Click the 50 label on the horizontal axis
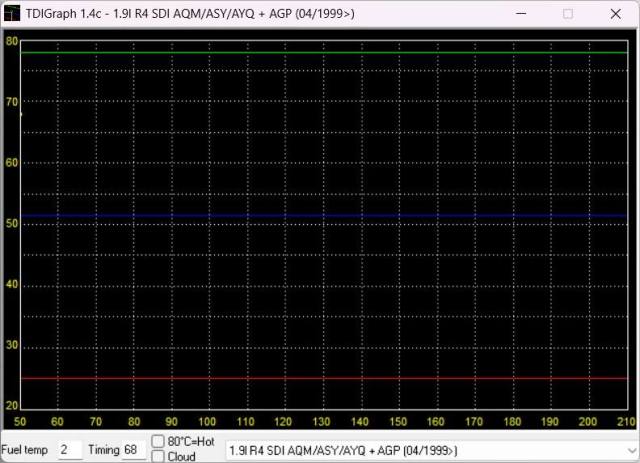This screenshot has height=463, width=640. click(x=20, y=421)
